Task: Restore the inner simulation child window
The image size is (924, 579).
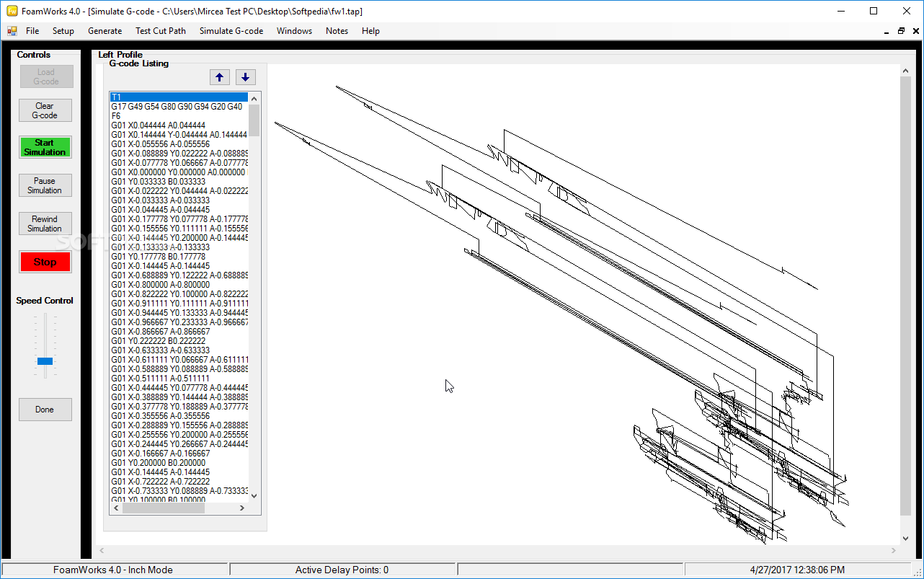Action: [x=901, y=31]
